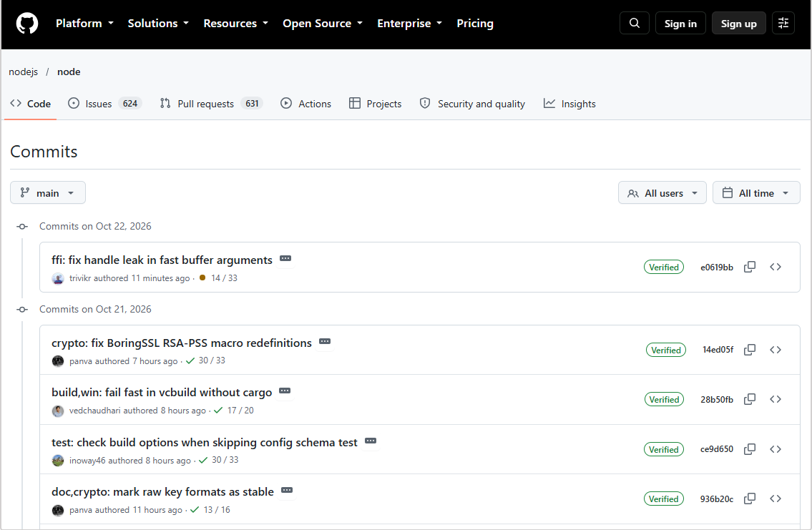Click panva's avatar on the crypto commit
Image resolution: width=812 pixels, height=530 pixels.
point(58,361)
